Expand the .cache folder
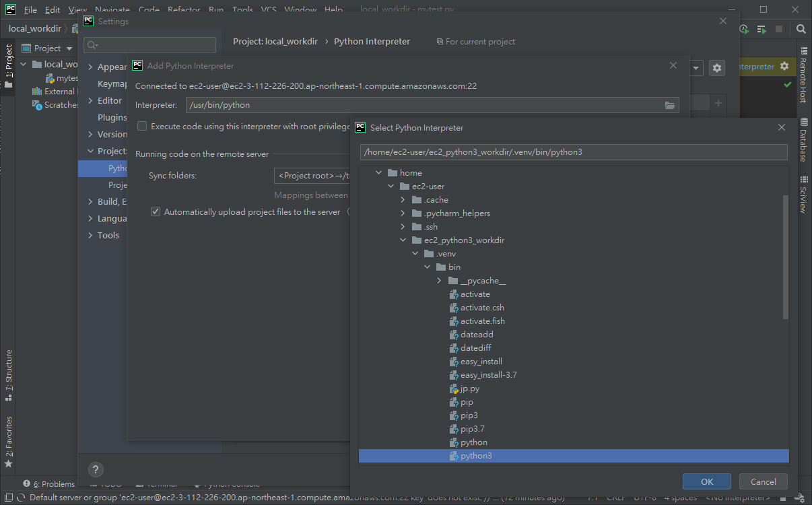This screenshot has width=812, height=505. coord(403,200)
